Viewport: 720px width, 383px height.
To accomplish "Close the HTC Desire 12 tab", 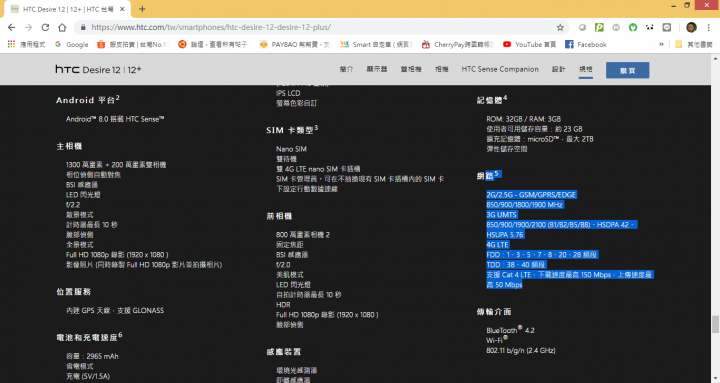I will click(122, 9).
